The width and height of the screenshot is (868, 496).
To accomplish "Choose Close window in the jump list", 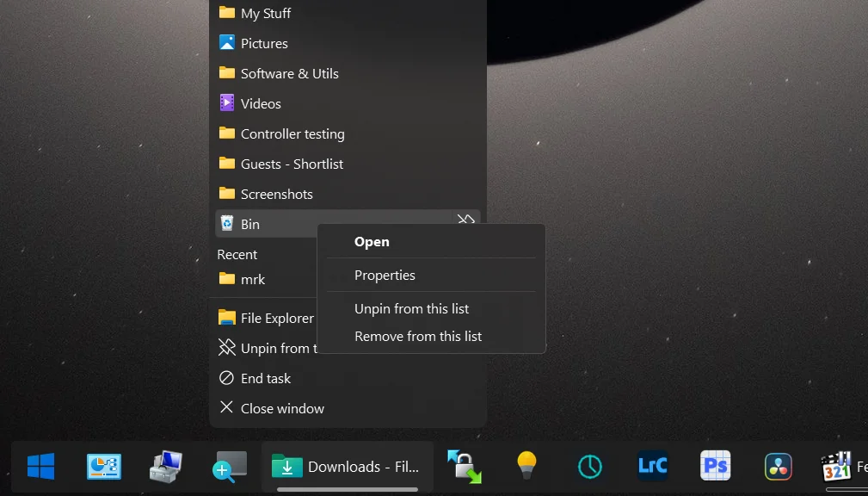I will pos(348,408).
